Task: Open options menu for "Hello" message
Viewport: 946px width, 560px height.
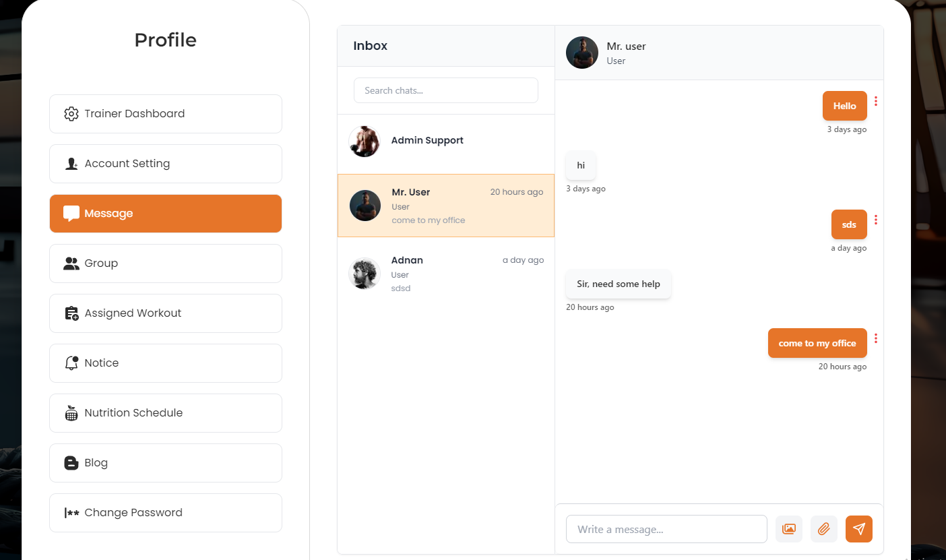Action: pos(876,101)
